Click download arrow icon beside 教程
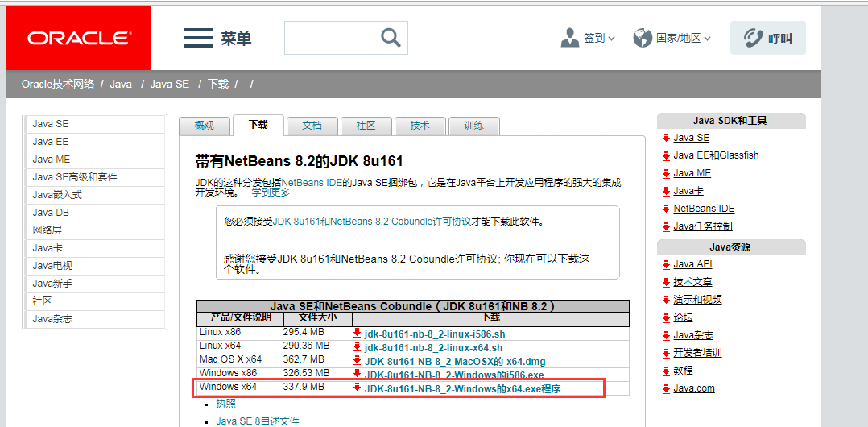Image resolution: width=868 pixels, height=427 pixels. coord(666,371)
